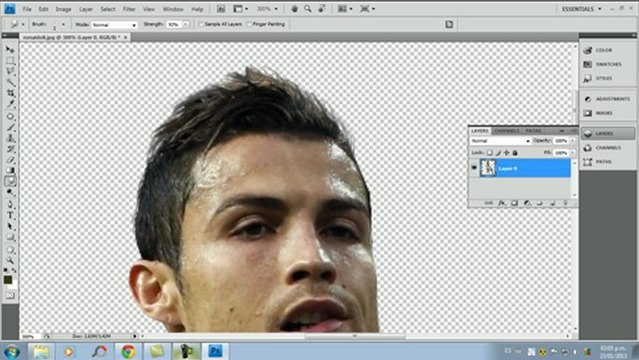639x360 pixels.
Task: Select the active Smudge tool
Action: [10, 181]
